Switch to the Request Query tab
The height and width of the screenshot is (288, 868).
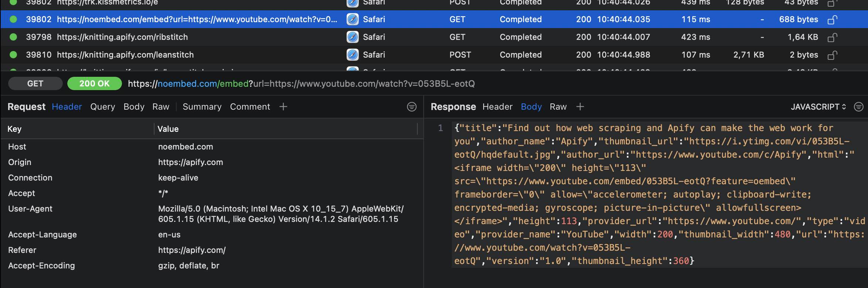click(102, 107)
